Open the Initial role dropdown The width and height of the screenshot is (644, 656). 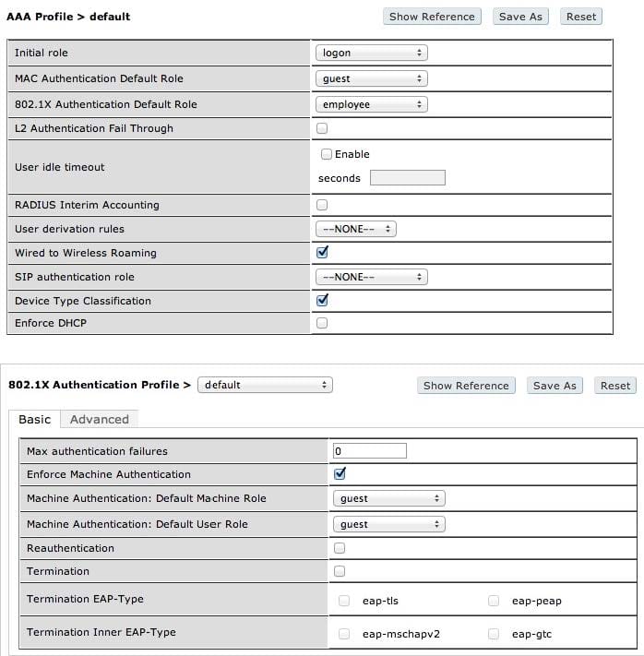coord(371,53)
